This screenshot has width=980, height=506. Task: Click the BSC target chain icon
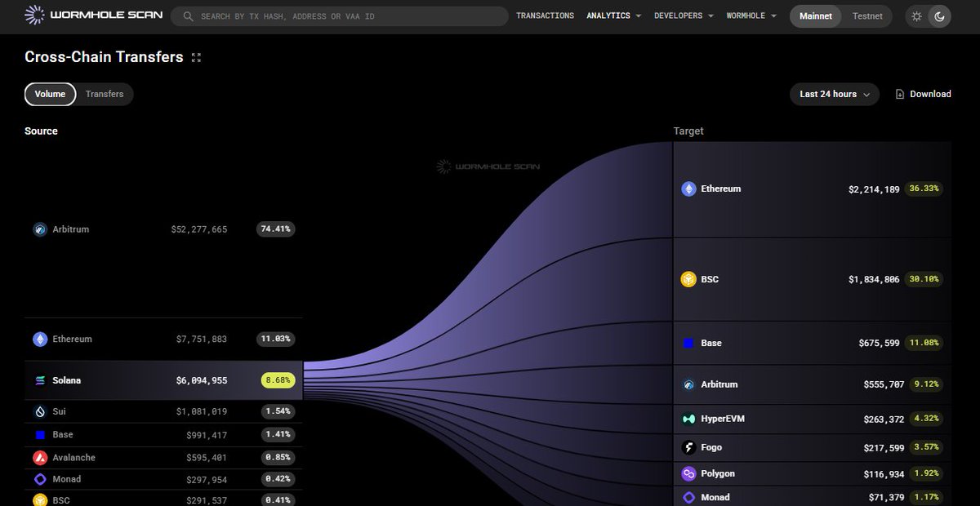click(688, 279)
